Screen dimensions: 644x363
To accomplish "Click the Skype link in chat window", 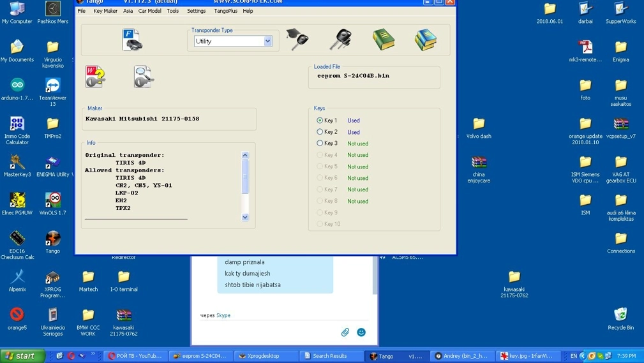I will [x=223, y=315].
